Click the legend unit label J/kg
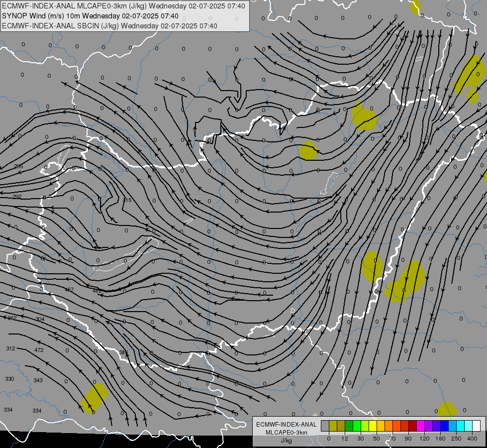The height and width of the screenshot is (448, 487). click(286, 441)
